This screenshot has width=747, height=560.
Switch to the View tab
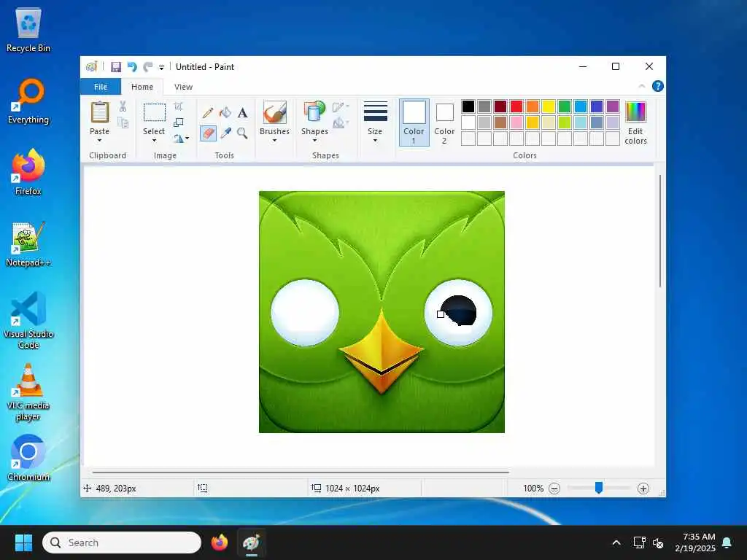[183, 87]
